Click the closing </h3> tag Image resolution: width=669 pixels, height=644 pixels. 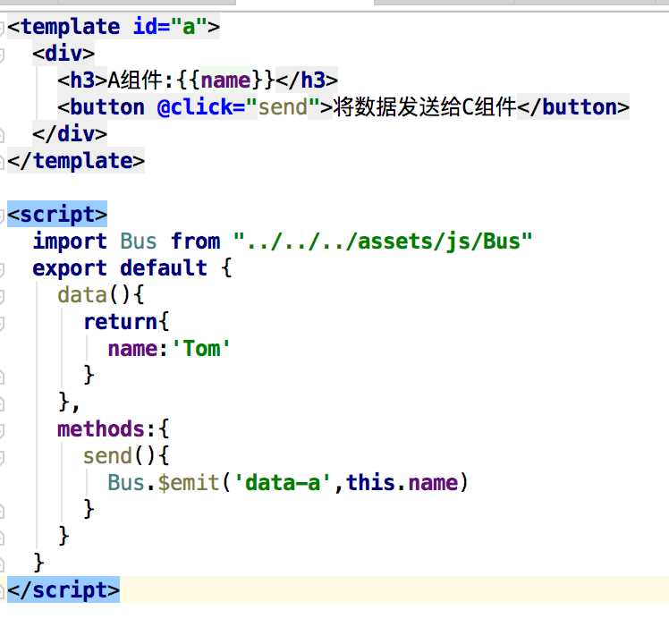click(307, 80)
